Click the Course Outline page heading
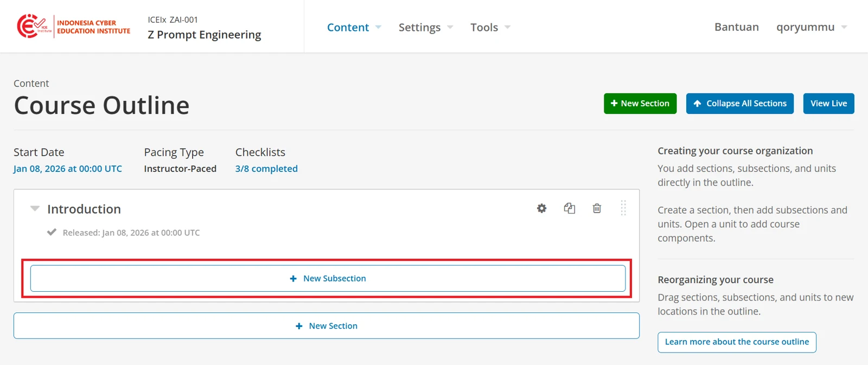The width and height of the screenshot is (868, 365). pos(101,105)
